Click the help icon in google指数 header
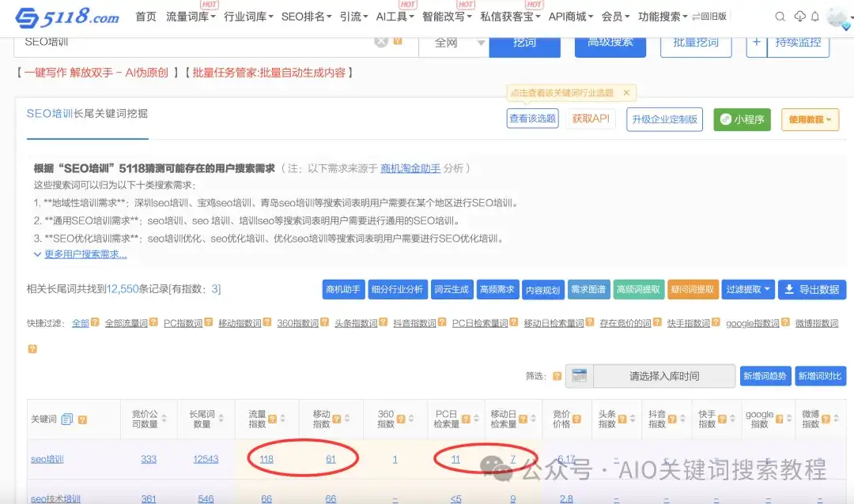The image size is (854, 504). point(780,419)
